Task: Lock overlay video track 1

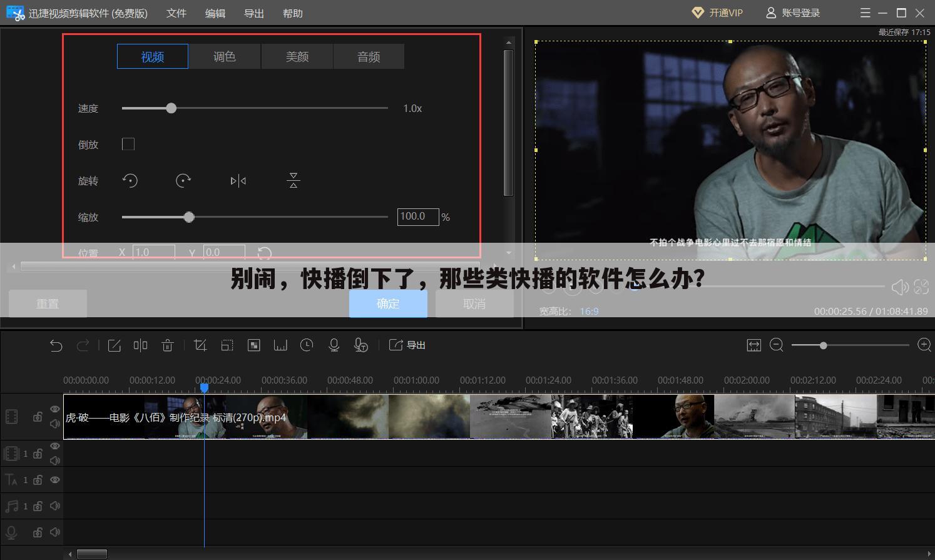Action: click(x=38, y=454)
